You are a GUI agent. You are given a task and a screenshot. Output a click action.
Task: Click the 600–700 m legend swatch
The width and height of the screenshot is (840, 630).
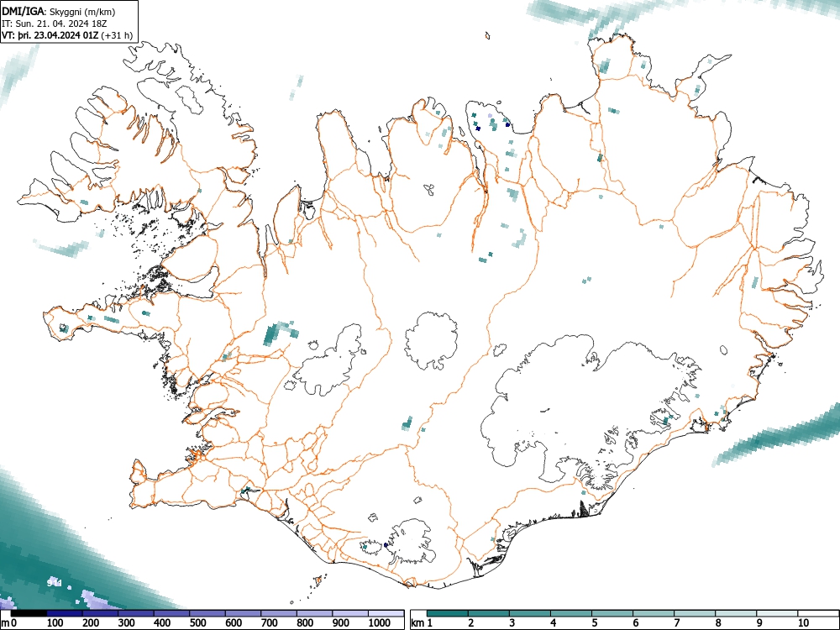pos(244,613)
